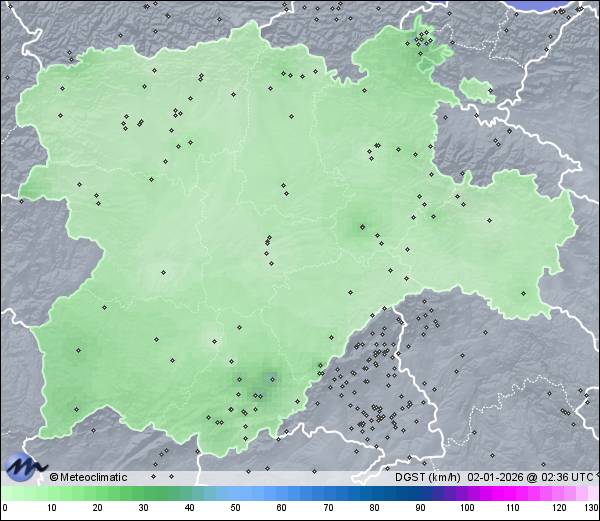Image resolution: width=600 pixels, height=521 pixels.
Task: Click the darker green patch in the southwest
Action: coord(78,349)
